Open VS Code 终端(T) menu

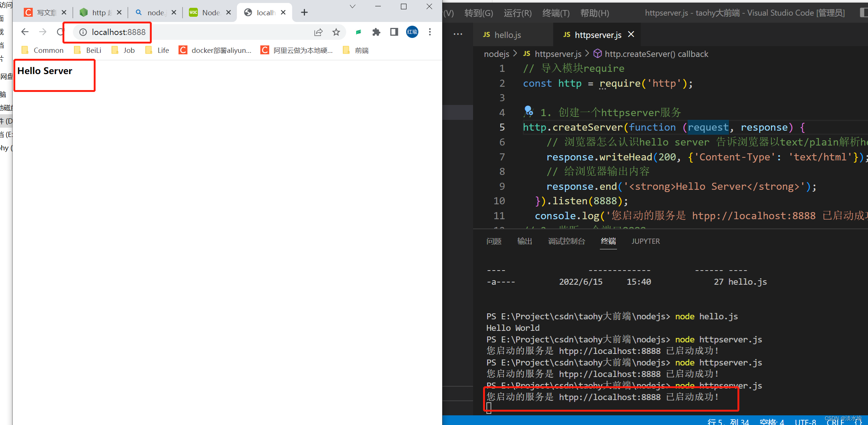click(556, 13)
